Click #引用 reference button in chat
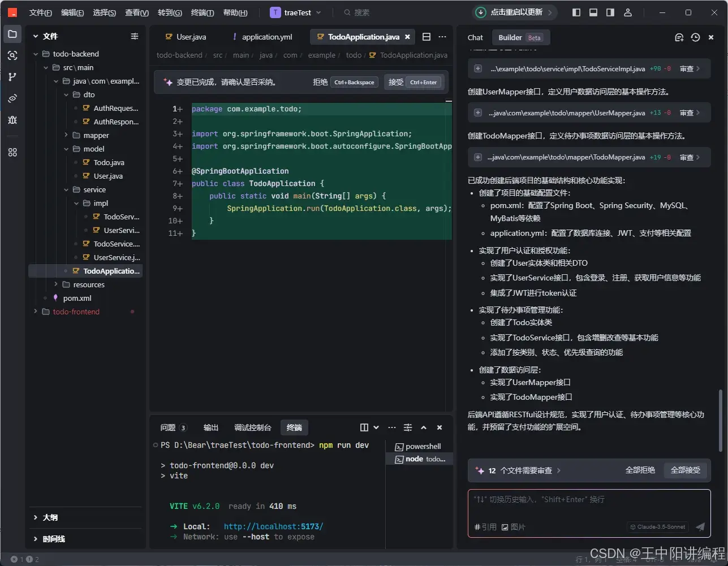Image resolution: width=728 pixels, height=566 pixels. [485, 527]
